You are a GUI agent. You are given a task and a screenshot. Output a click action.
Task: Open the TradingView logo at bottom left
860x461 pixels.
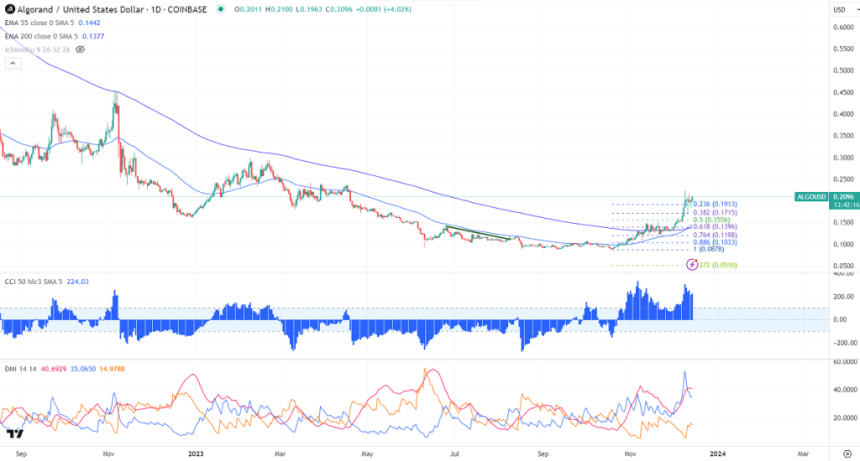[14, 433]
